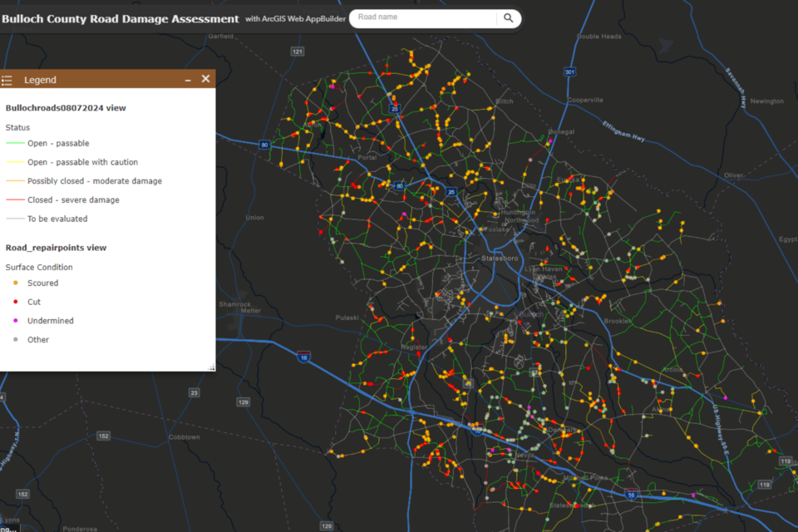Click the Double Heads label
798x532 pixels.
tap(599, 36)
